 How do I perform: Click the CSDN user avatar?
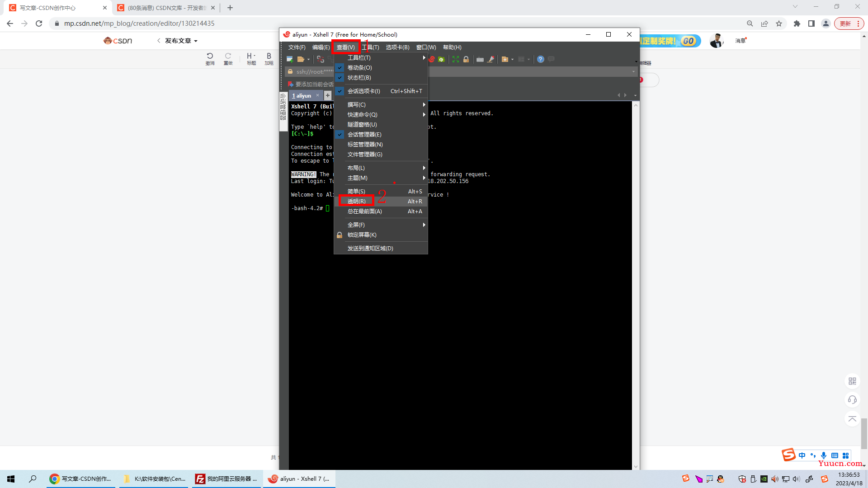pyautogui.click(x=717, y=41)
